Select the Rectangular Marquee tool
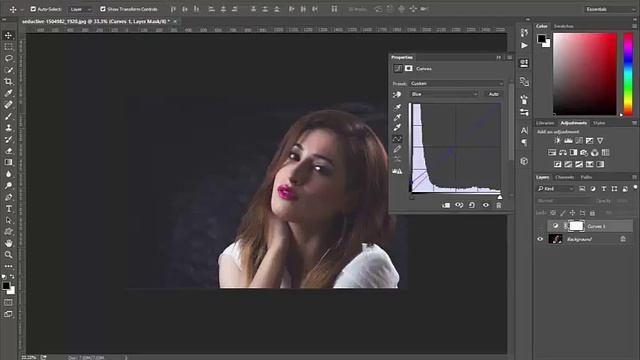640x360 pixels. [8, 47]
